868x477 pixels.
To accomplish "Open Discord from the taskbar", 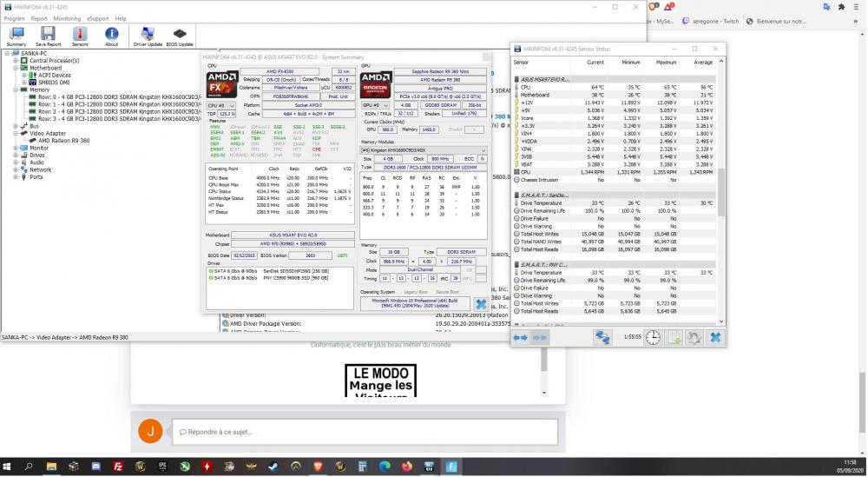I will coord(95,467).
